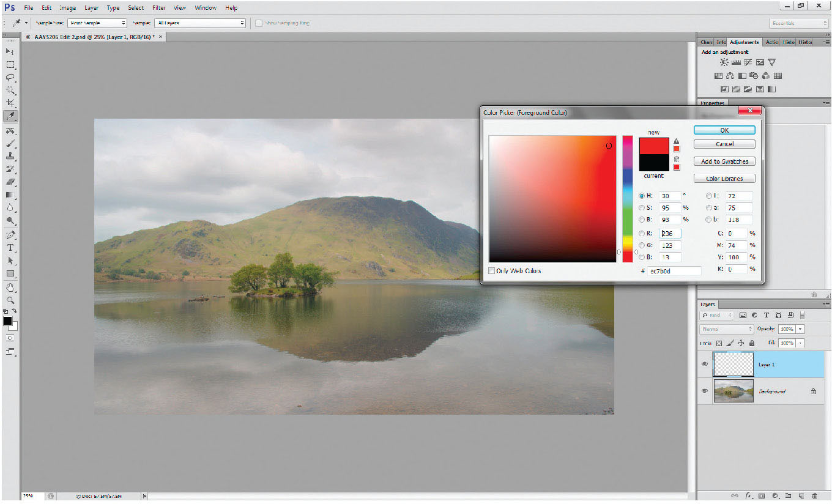The height and width of the screenshot is (504, 832).
Task: Click Cancel in Color Picker
Action: [x=724, y=144]
